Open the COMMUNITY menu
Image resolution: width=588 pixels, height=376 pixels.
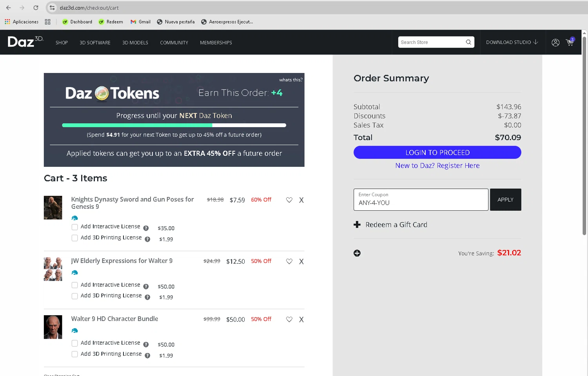174,42
